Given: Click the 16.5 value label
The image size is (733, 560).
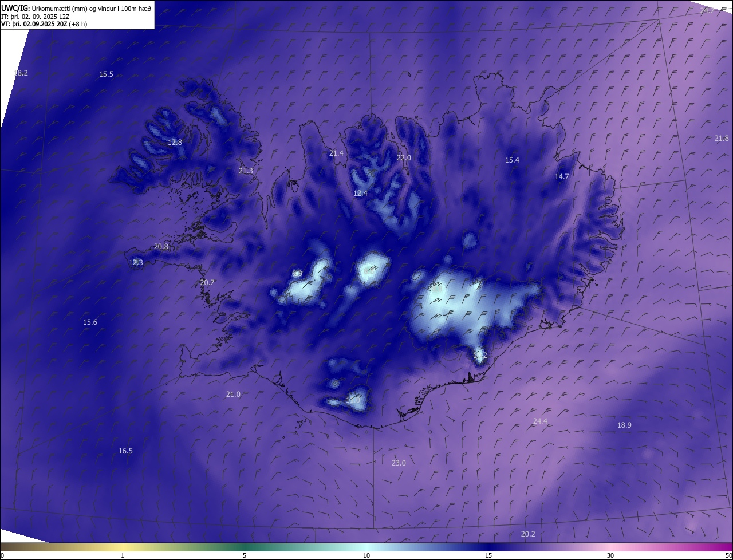Looking at the screenshot, I should 125,451.
